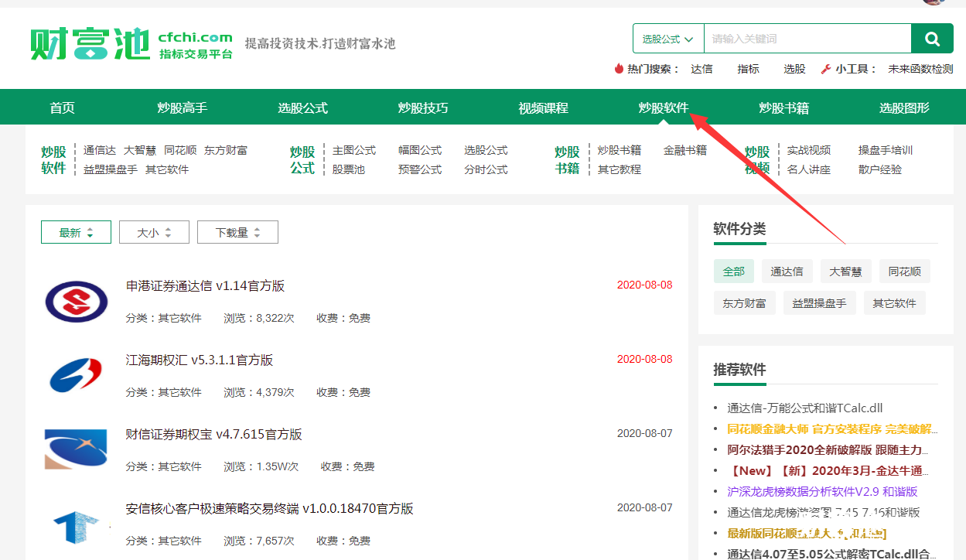Open the 最新 sort dropdown

(x=75, y=231)
